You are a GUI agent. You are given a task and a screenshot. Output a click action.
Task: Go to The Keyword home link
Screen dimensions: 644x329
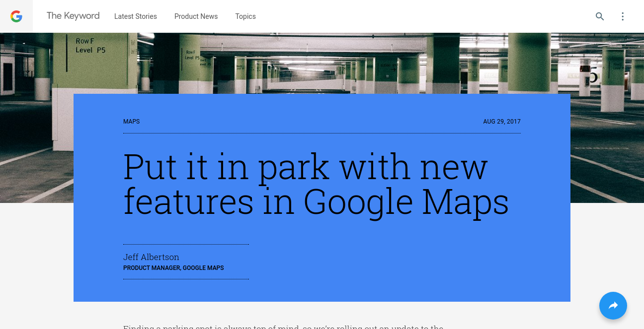click(73, 16)
